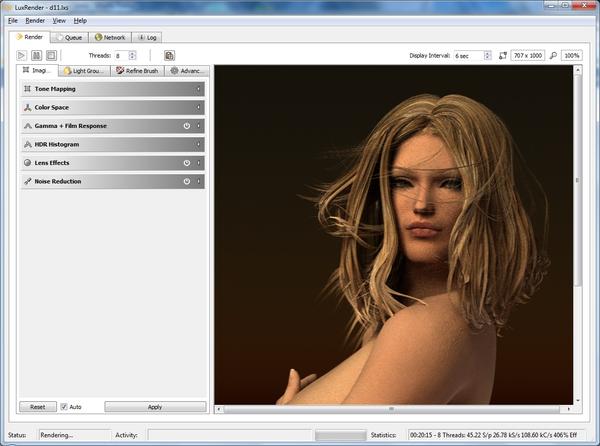Viewport: 600px width, 446px height.
Task: Adjust the Display Interval spinner arrows
Action: tap(488, 55)
